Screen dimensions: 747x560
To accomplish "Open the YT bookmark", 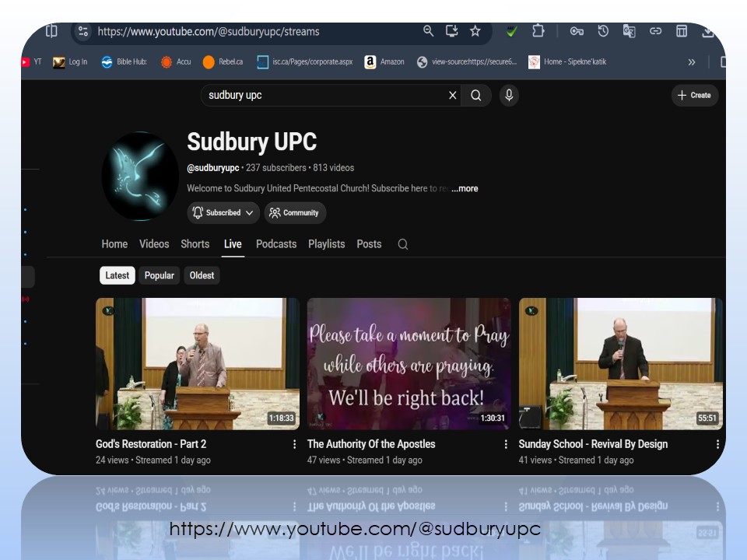I will [31, 62].
